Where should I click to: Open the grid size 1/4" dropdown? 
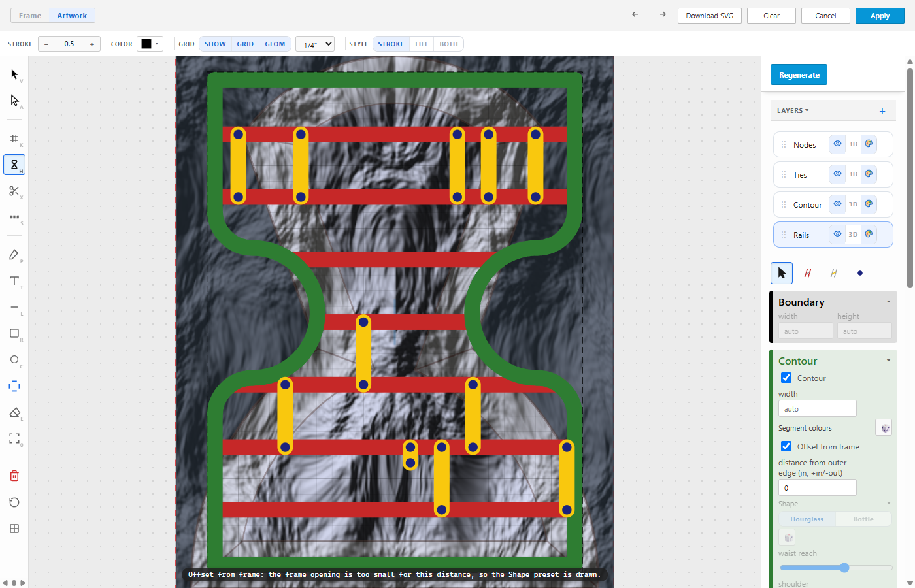click(315, 44)
